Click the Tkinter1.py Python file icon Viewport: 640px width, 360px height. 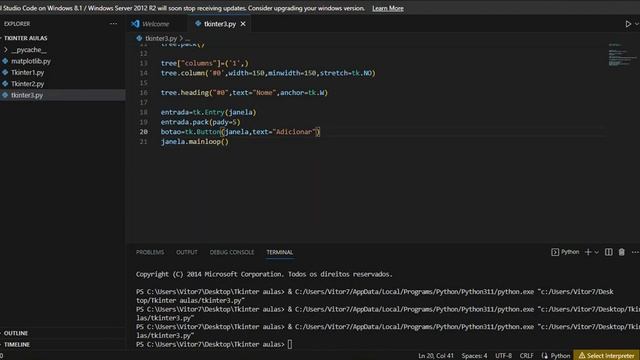(x=5, y=73)
